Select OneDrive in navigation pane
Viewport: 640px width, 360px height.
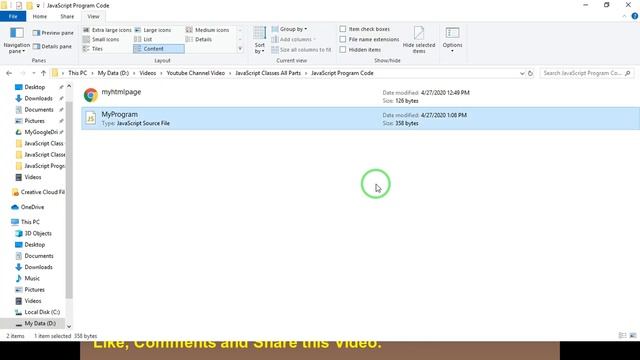pyautogui.click(x=32, y=207)
